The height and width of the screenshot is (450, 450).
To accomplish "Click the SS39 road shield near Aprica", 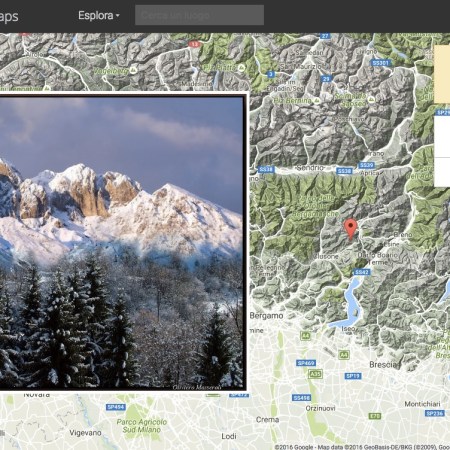I will click(366, 165).
